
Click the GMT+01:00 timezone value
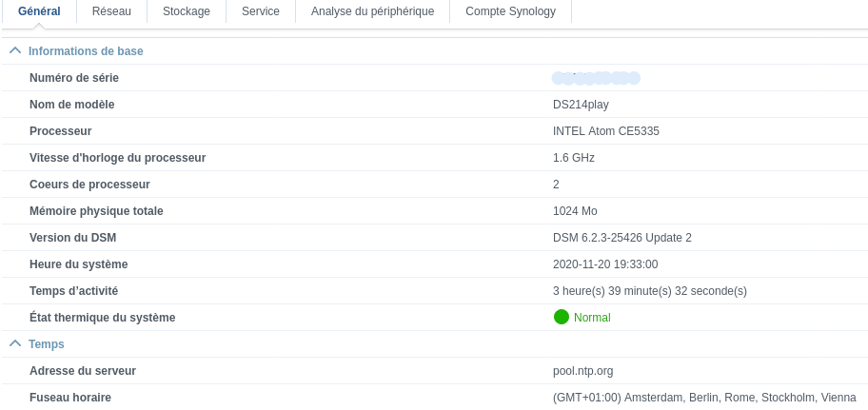coord(704,398)
